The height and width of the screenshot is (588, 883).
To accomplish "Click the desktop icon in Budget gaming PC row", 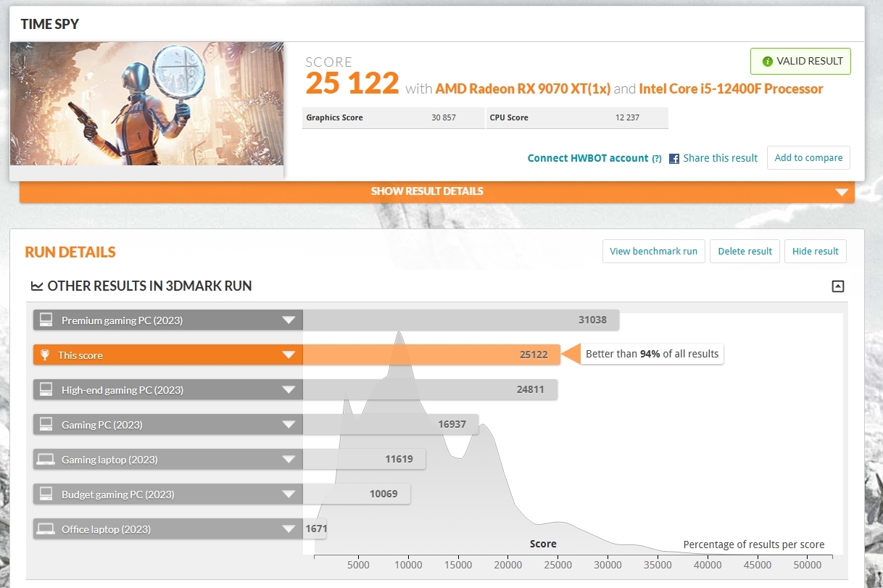I will point(46,494).
